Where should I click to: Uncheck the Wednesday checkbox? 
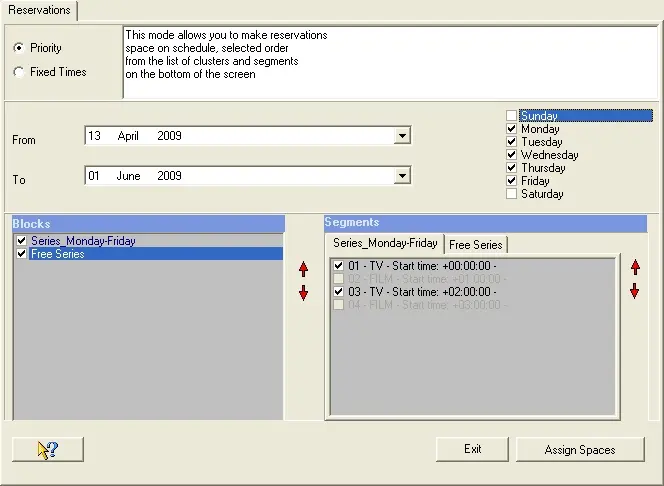tap(512, 155)
